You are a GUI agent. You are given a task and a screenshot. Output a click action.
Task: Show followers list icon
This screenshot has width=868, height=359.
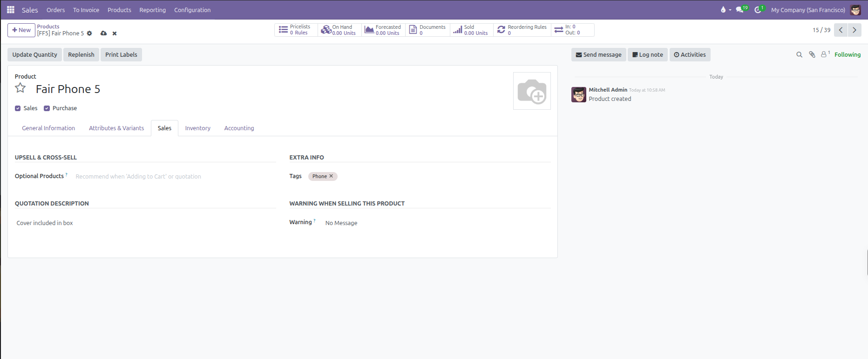tap(825, 54)
